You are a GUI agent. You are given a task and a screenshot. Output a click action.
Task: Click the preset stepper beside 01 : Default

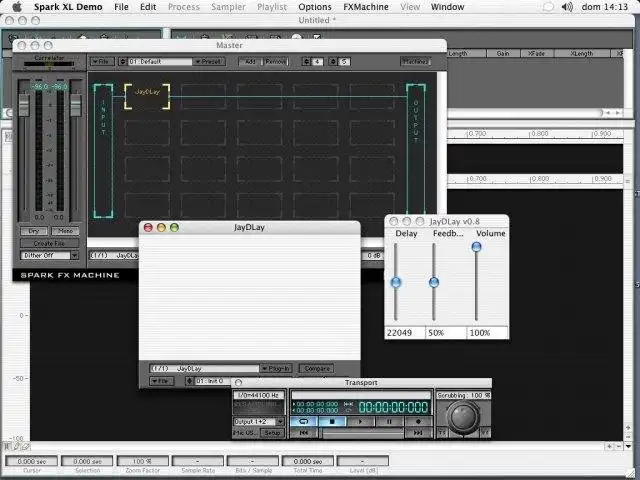click(123, 62)
